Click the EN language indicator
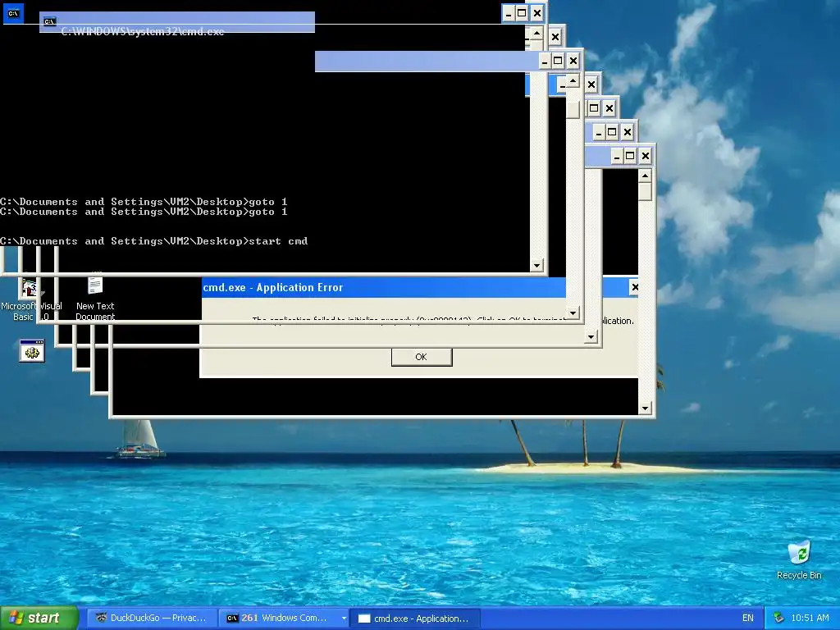Image resolution: width=840 pixels, height=630 pixels. pos(748,618)
